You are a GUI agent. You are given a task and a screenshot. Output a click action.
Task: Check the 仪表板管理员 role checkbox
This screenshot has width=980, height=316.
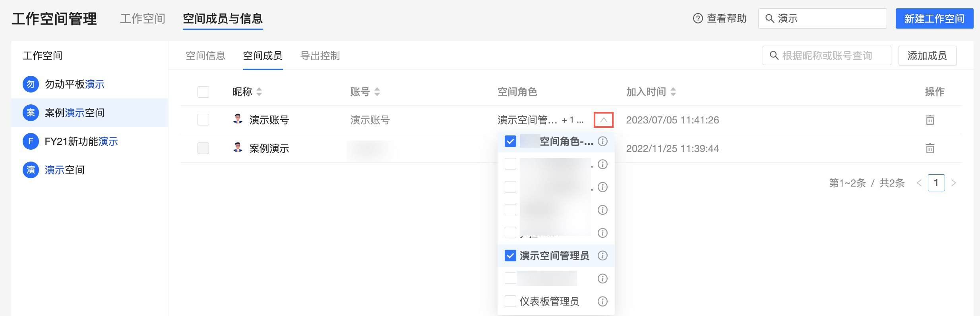click(x=510, y=301)
